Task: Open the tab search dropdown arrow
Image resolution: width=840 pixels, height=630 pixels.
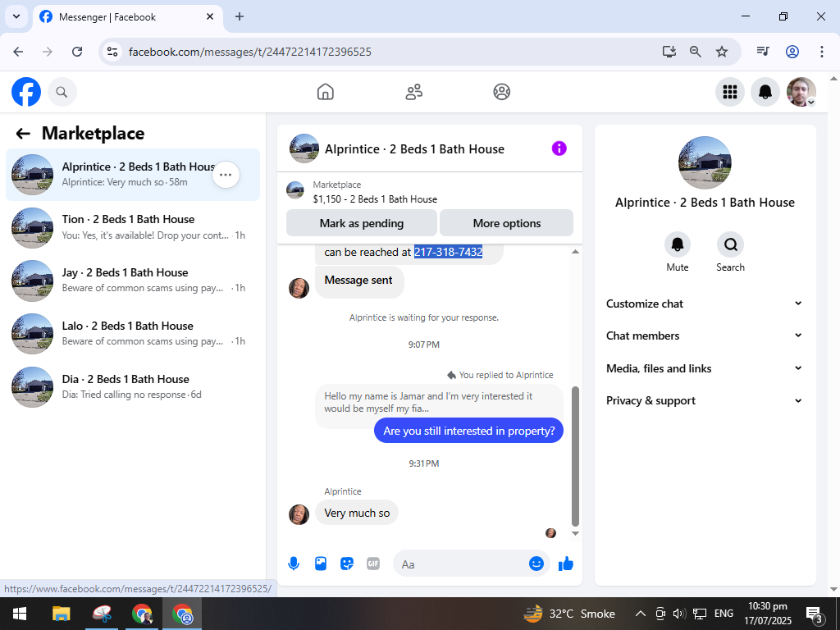Action: coord(16,16)
